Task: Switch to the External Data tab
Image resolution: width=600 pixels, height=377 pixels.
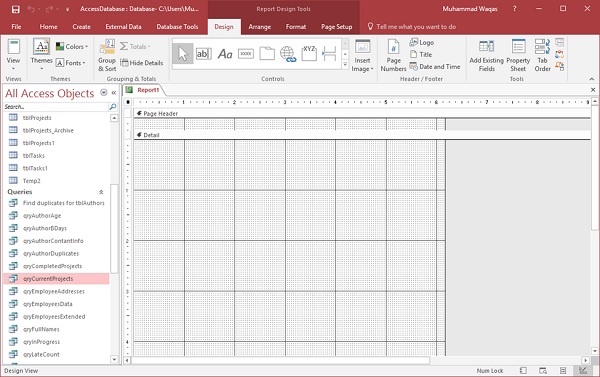Action: pyautogui.click(x=123, y=27)
